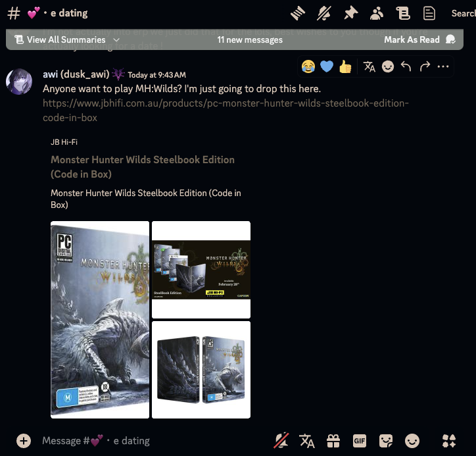The image size is (476, 456).
Task: Jump to the 11 new messages
Action: pyautogui.click(x=250, y=39)
